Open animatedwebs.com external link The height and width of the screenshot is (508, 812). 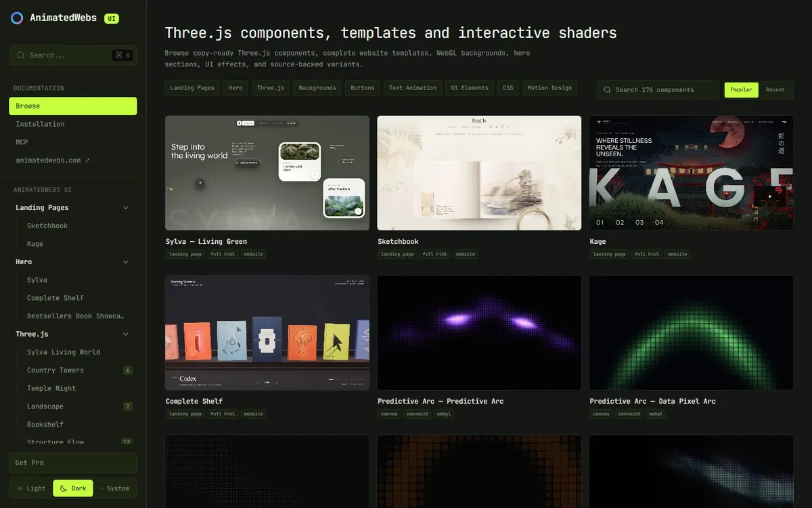click(73, 161)
